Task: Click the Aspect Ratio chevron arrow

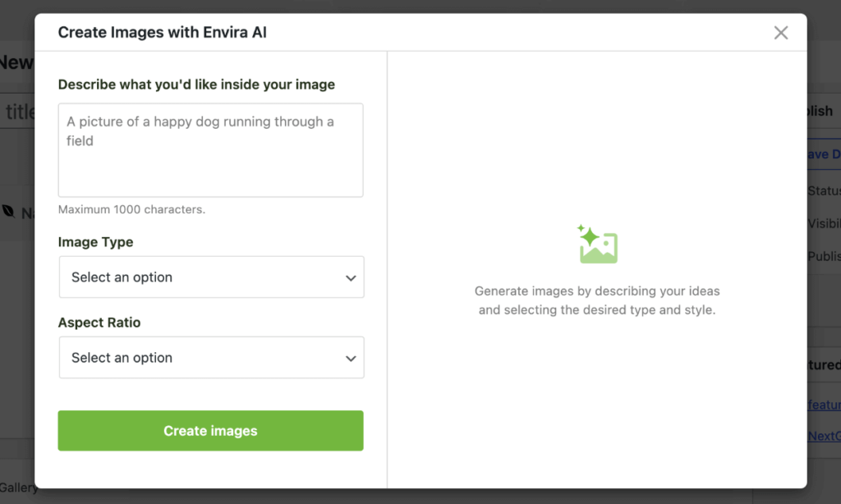Action: 351,358
